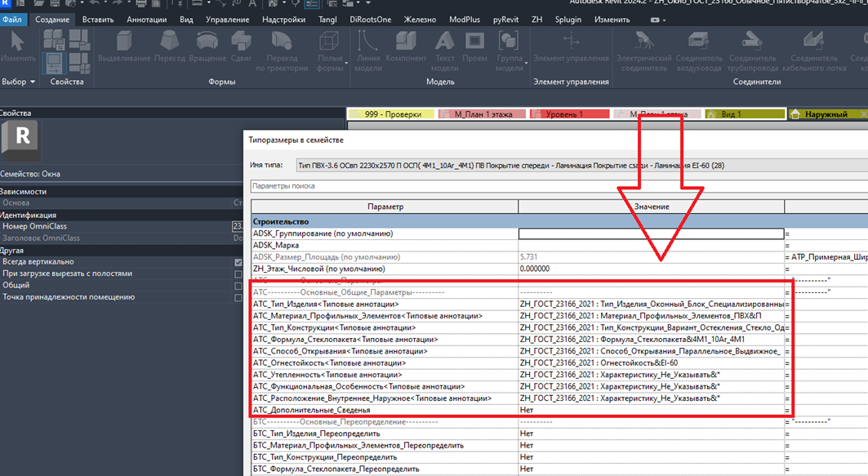Click the Переход по траектории tool
Viewport: 868px width, 476px height.
point(282,51)
